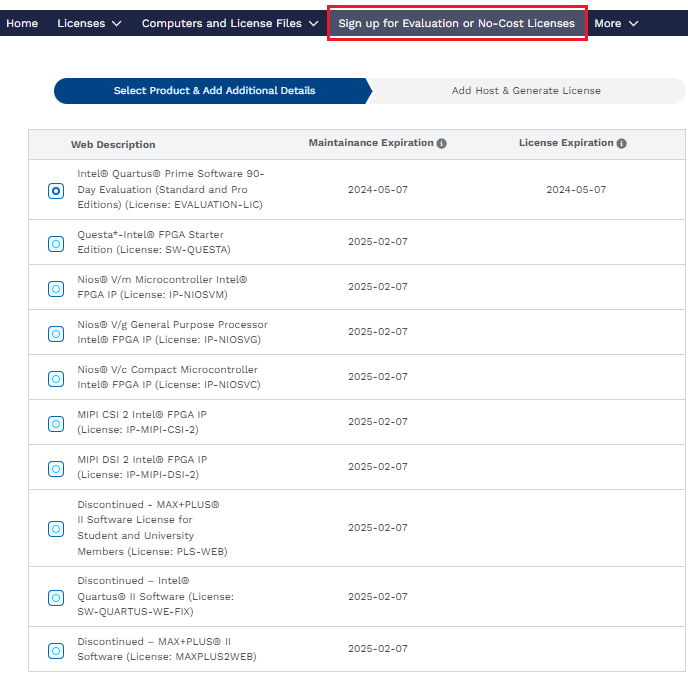Click MIPI CSI 2 IP-MIPI-CSI-2 description
Screen dimensions: 688x677
click(x=142, y=422)
